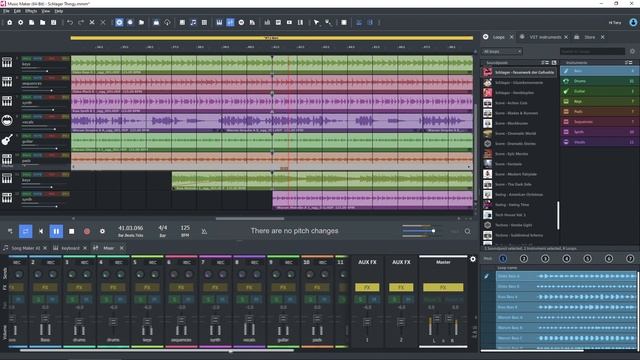Click the loop search input field
The image size is (640, 360).
click(x=592, y=51)
